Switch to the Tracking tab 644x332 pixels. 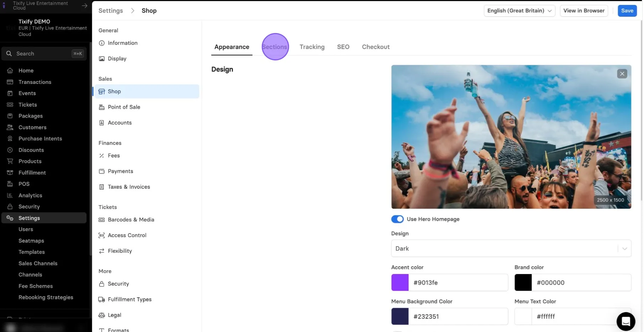pyautogui.click(x=312, y=47)
